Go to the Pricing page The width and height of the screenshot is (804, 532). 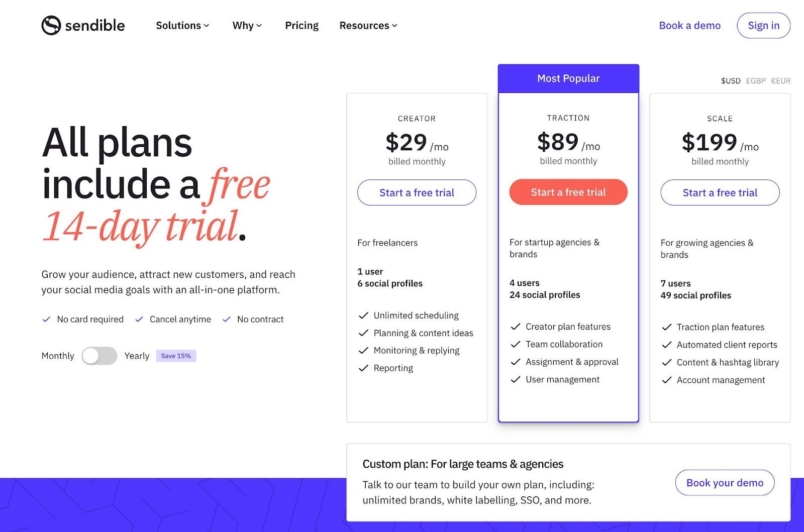(301, 26)
